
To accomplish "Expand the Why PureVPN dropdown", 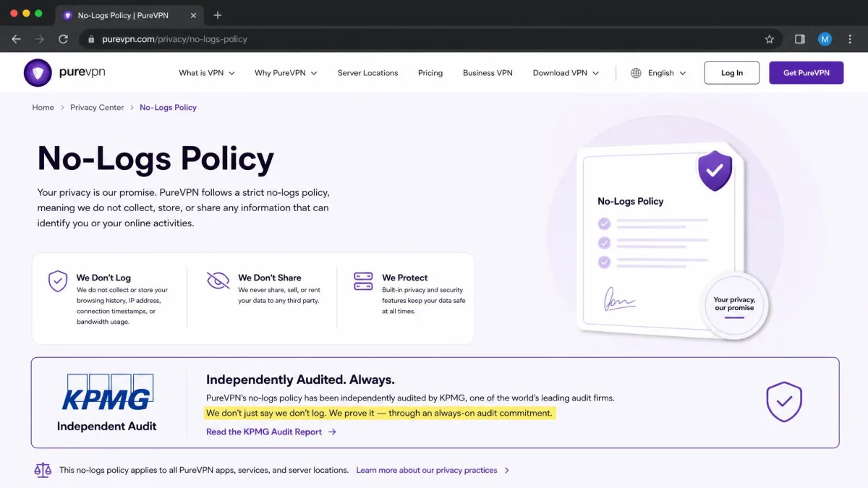I will coord(286,73).
